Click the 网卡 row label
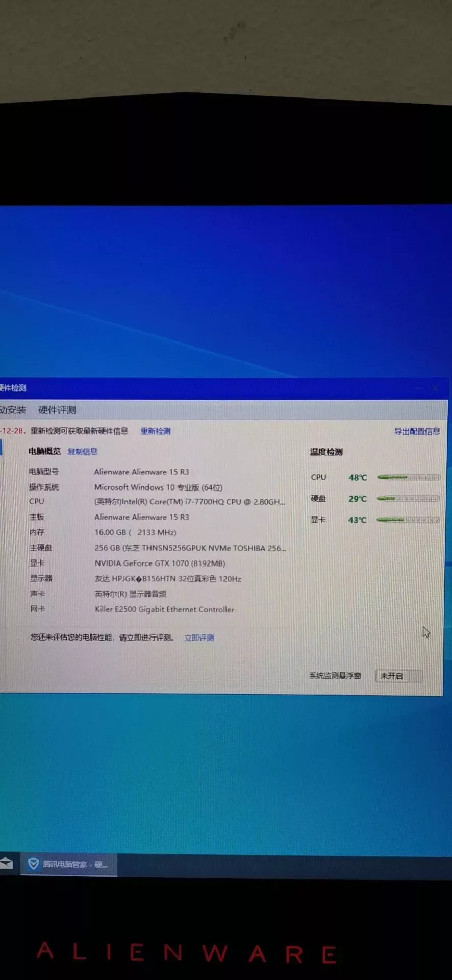 tap(38, 609)
